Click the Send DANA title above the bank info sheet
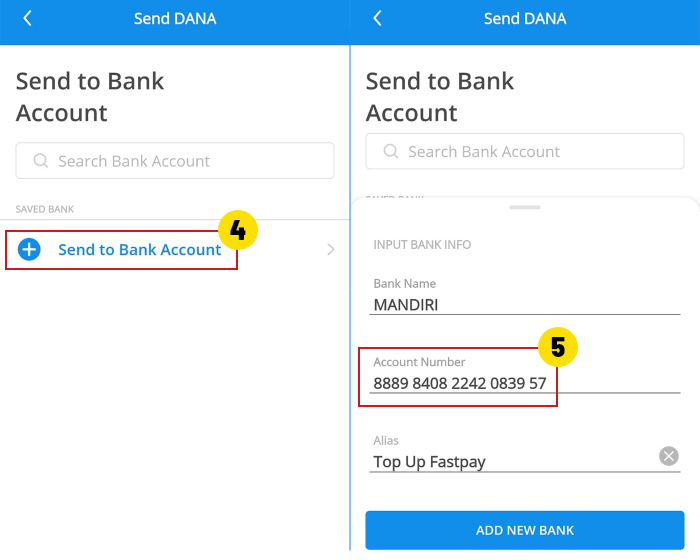700x560 pixels. 525,18
